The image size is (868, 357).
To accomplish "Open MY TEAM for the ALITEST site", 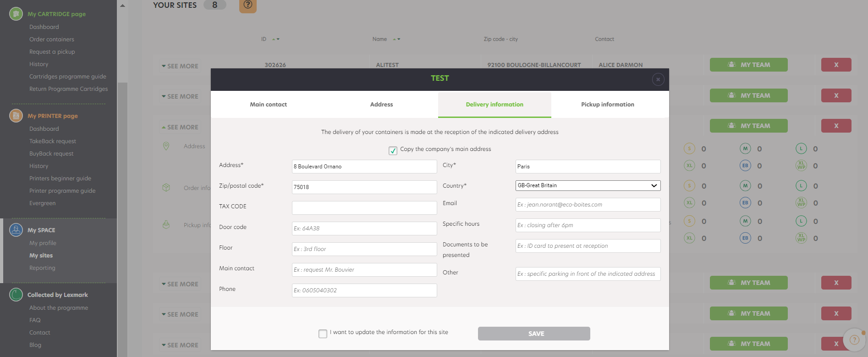I will point(749,65).
